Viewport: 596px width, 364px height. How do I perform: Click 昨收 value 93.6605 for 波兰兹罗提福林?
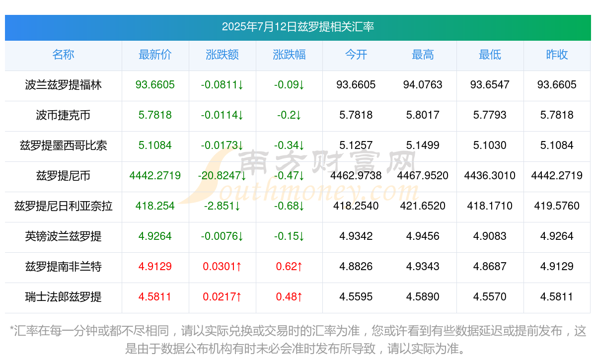(557, 85)
